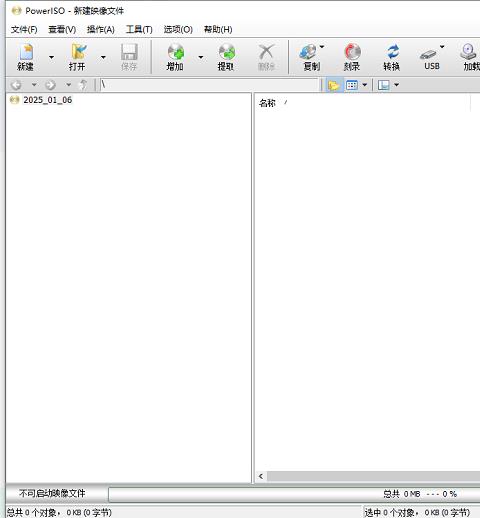
Task: Open the 查看(V) menu
Action: pos(62,30)
